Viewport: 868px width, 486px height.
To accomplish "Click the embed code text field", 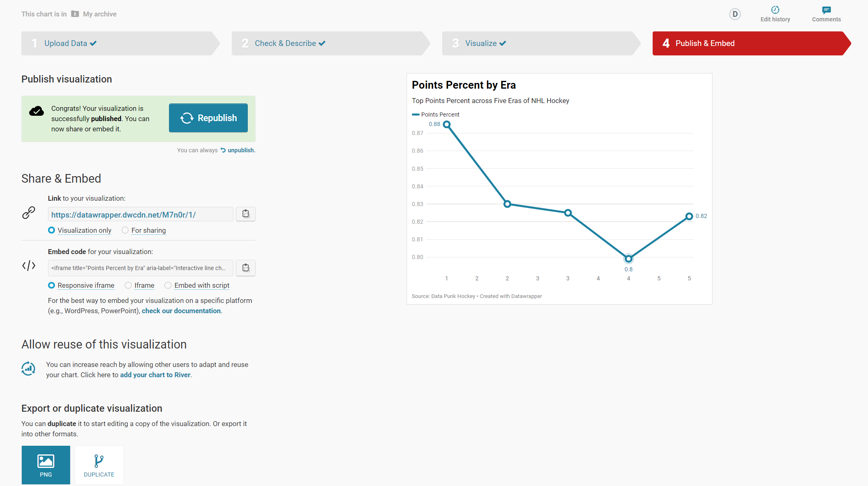I will coord(140,268).
